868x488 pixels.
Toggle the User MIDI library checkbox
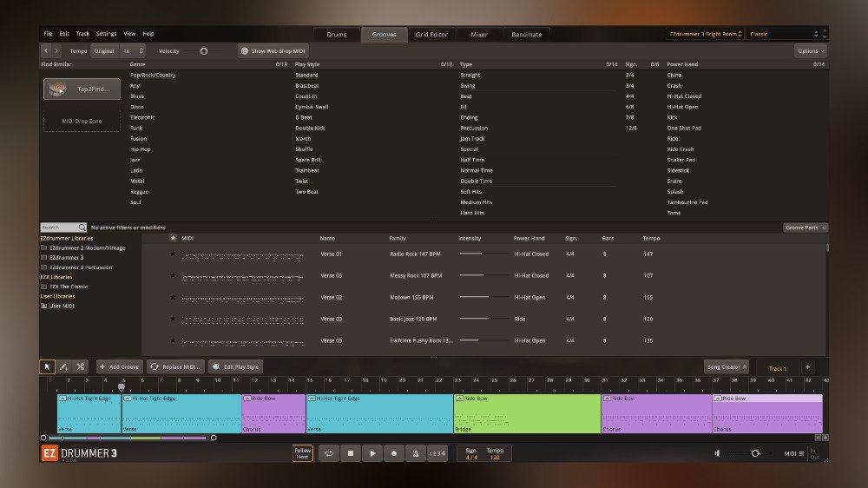coord(43,306)
